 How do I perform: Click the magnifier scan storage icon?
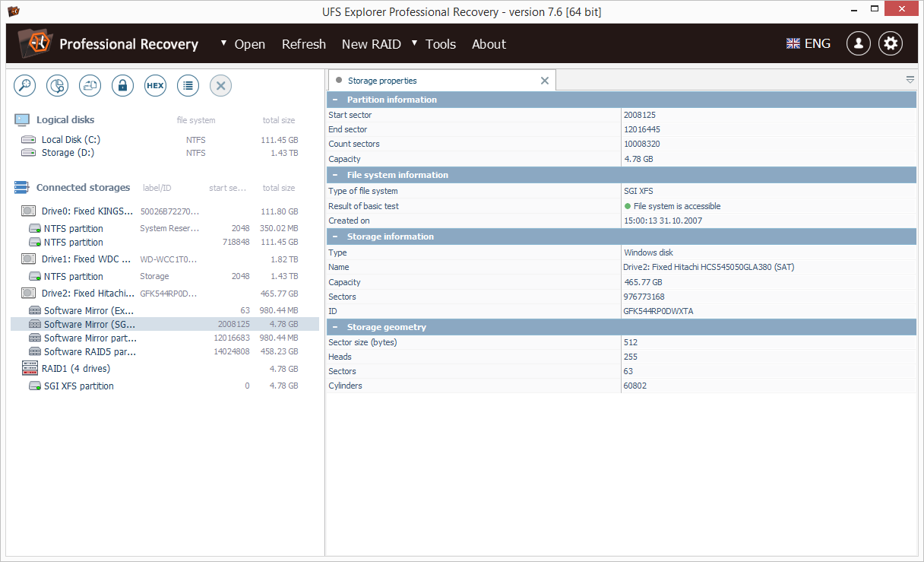coord(25,86)
